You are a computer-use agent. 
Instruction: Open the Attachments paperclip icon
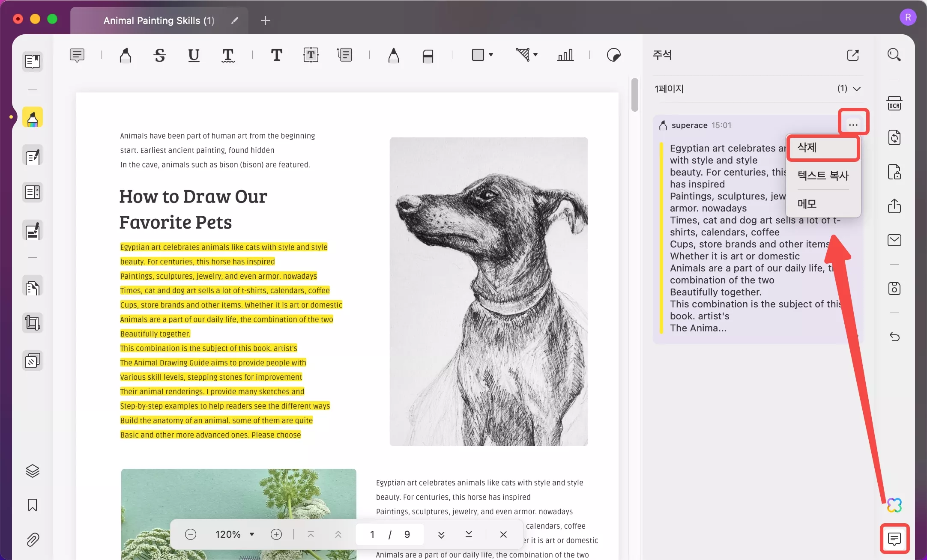coord(33,539)
